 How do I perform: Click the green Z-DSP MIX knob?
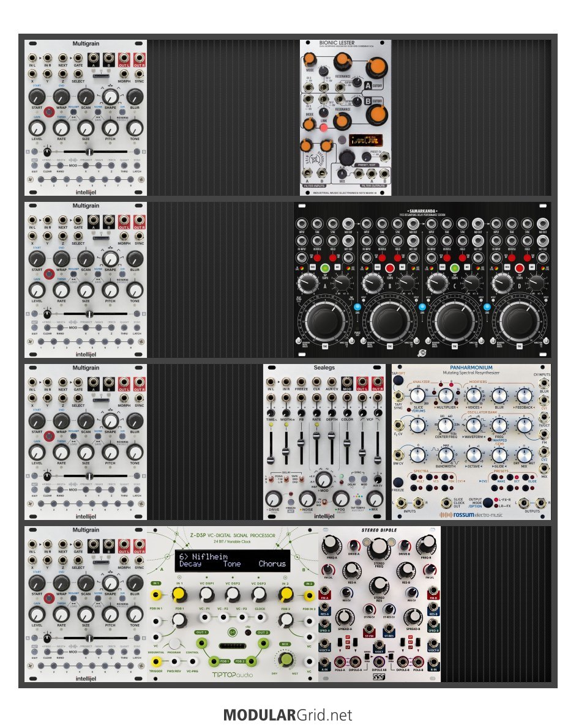point(286,658)
